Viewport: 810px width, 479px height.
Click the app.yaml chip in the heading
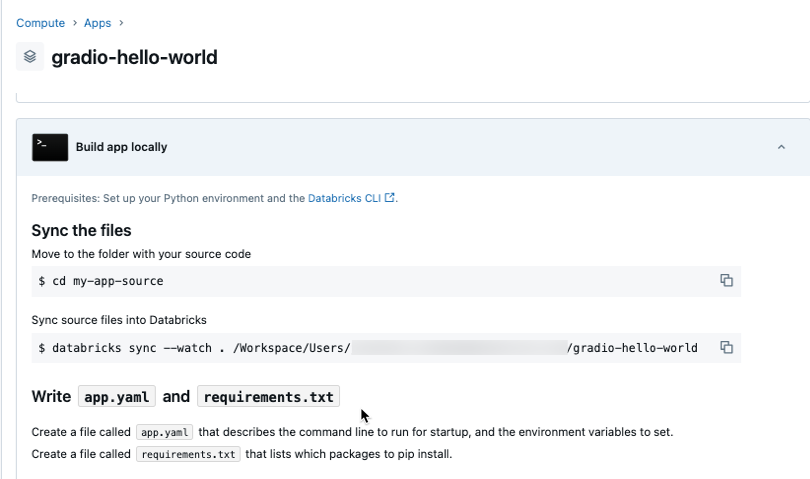point(117,397)
